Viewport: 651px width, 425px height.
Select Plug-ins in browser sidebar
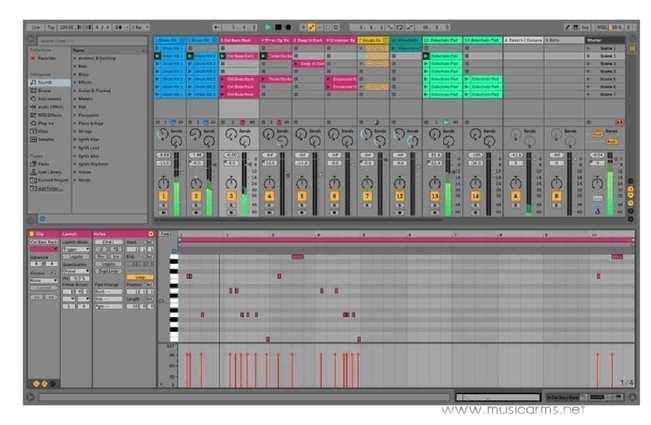(x=46, y=115)
